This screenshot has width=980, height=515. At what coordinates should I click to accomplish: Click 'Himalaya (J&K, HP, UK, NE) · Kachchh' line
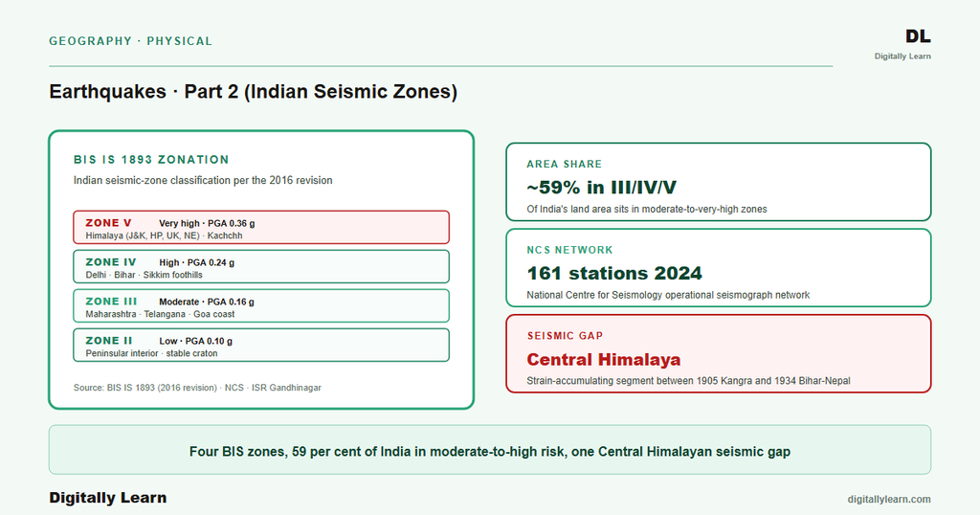pyautogui.click(x=164, y=235)
